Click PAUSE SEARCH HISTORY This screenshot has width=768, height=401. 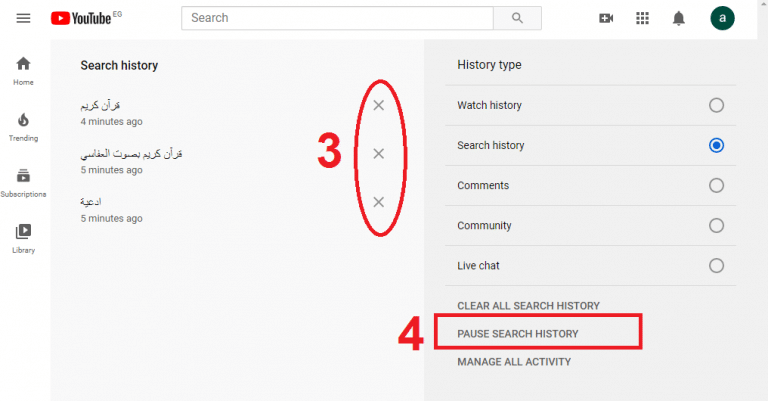[518, 334]
